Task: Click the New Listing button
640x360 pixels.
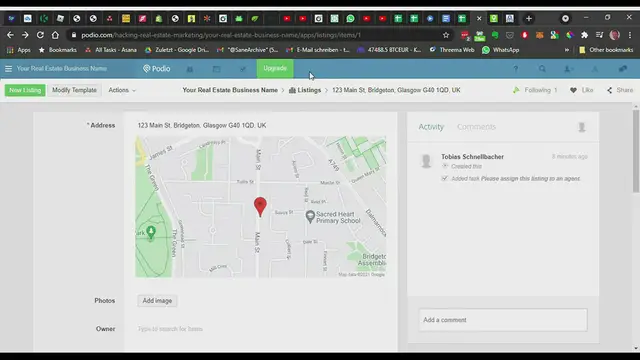Action: point(25,90)
